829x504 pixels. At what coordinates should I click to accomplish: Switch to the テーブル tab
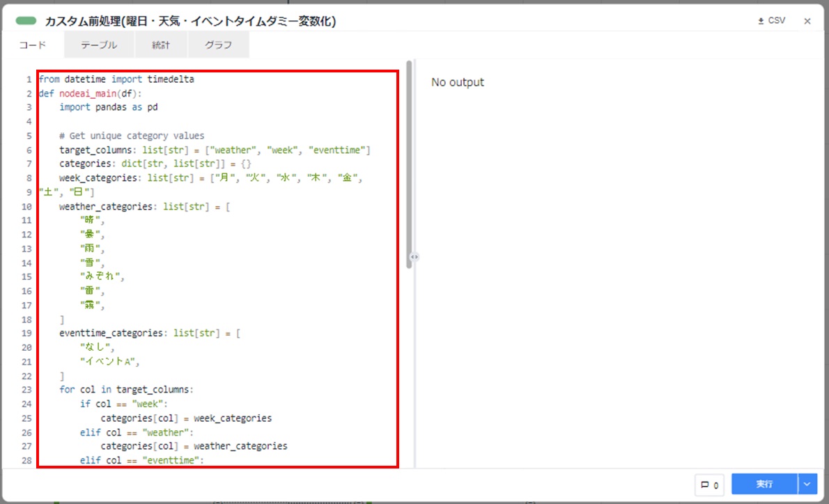(98, 45)
